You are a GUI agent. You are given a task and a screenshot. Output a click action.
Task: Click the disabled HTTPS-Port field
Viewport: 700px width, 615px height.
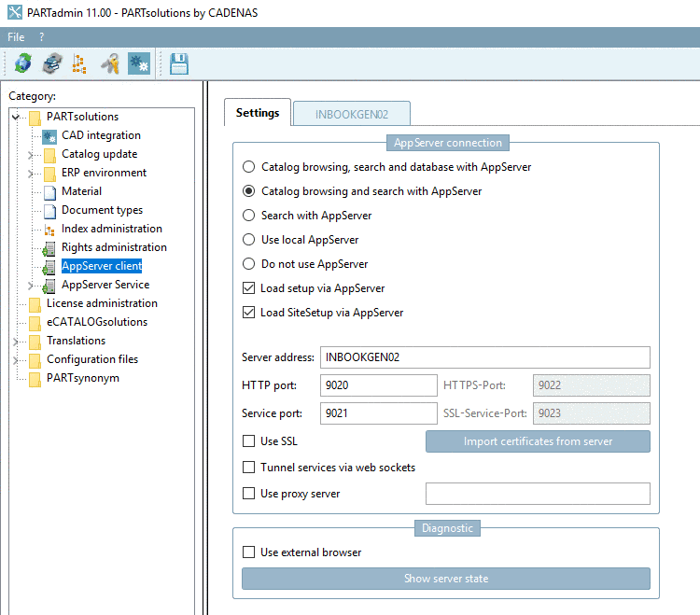tap(591, 385)
